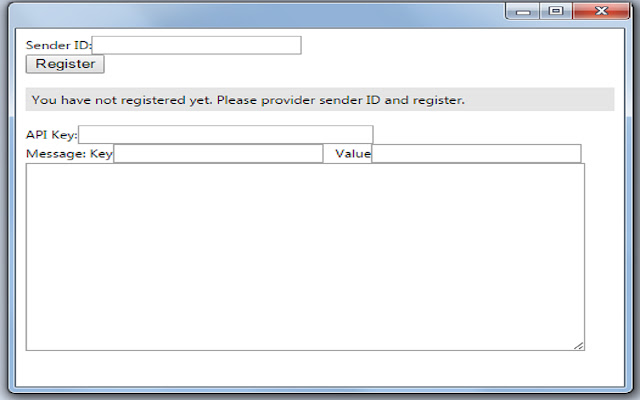Image resolution: width=640 pixels, height=400 pixels.
Task: Select the Message Key input field
Action: (x=218, y=153)
